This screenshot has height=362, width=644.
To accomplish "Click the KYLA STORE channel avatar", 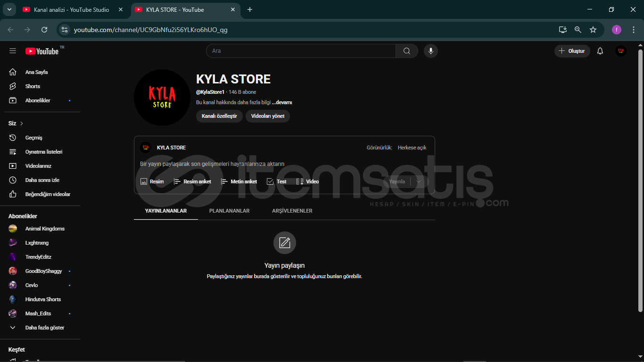I will (162, 98).
